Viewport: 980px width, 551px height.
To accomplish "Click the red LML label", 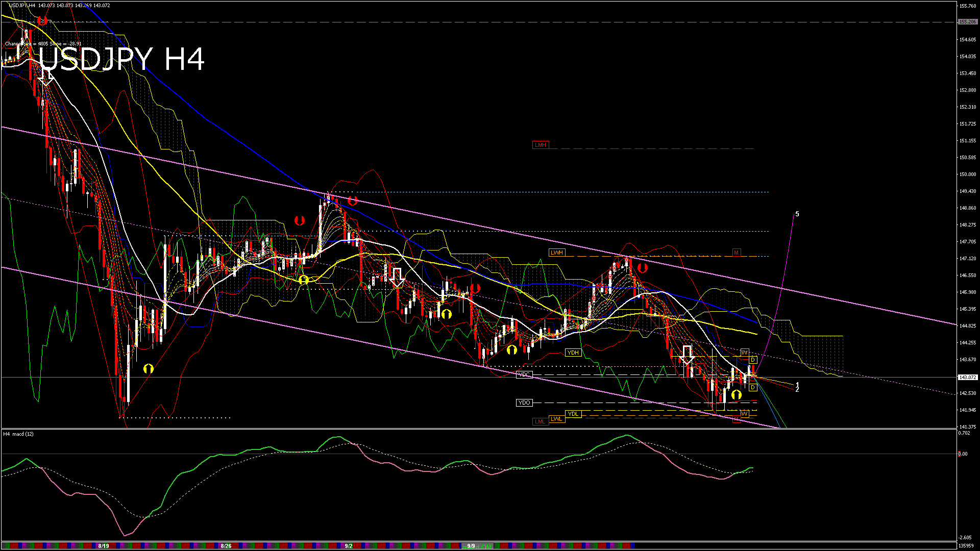I will click(x=540, y=421).
